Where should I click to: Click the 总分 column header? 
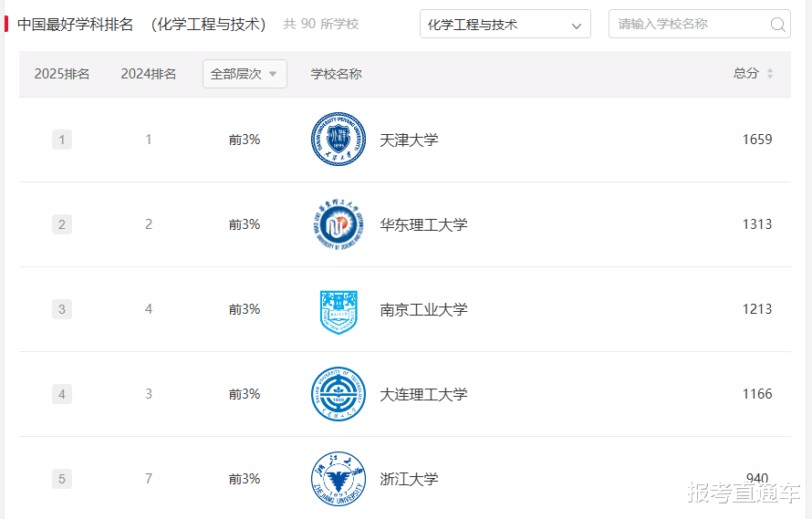[746, 74]
